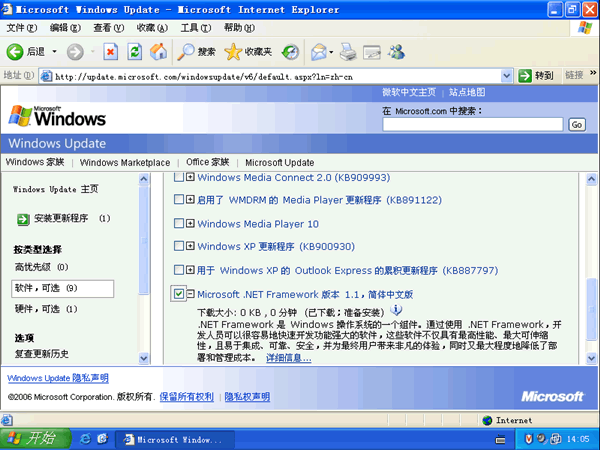Screen dimensions: 600x450
Task: Open 详细信息... link for .NET Framework
Action: coord(289,358)
